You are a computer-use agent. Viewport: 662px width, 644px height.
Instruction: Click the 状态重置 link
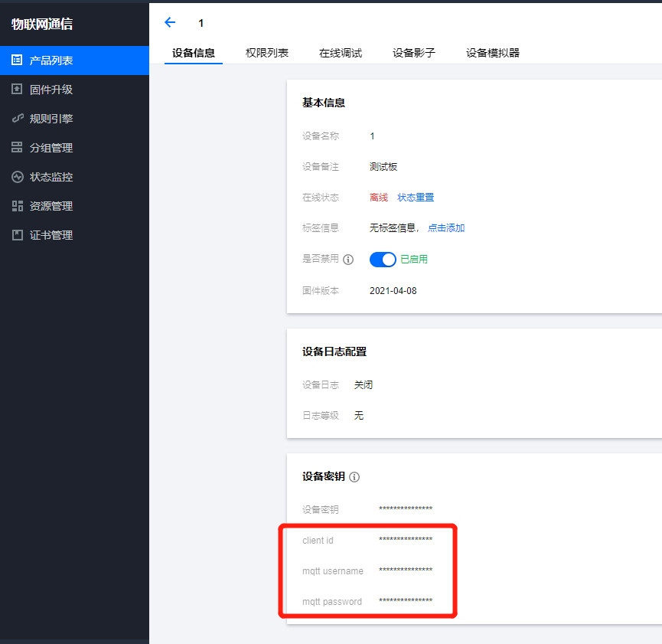416,198
